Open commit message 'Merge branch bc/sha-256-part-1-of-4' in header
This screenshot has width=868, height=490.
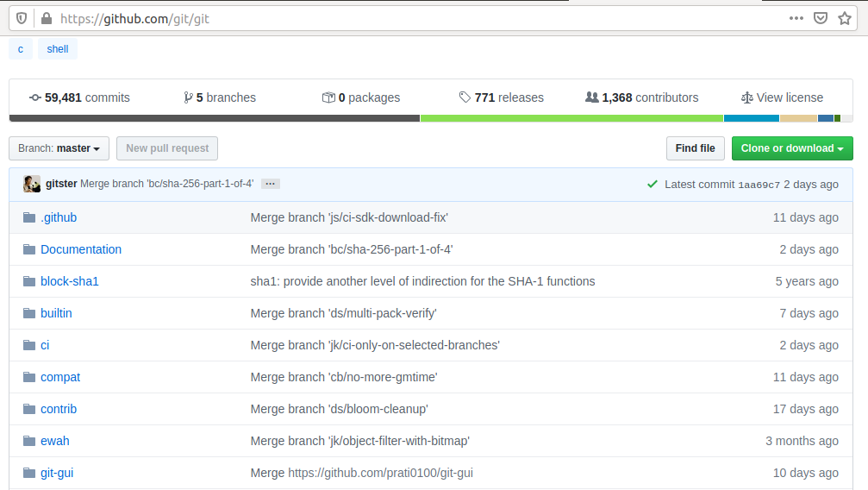coord(166,184)
